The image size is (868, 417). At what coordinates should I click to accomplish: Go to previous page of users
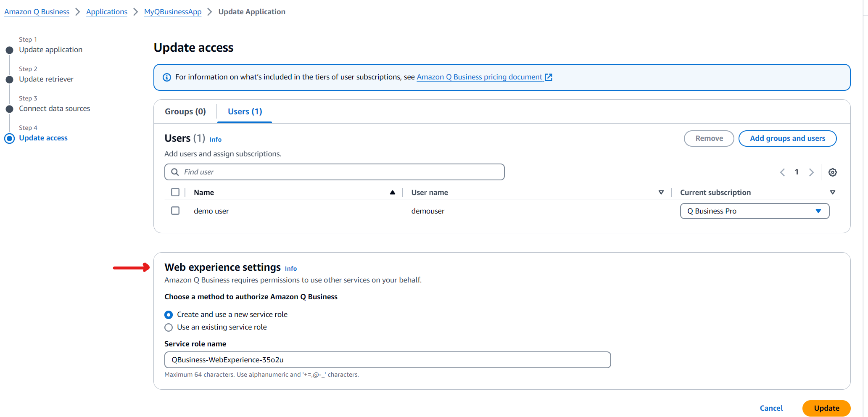[x=782, y=172]
